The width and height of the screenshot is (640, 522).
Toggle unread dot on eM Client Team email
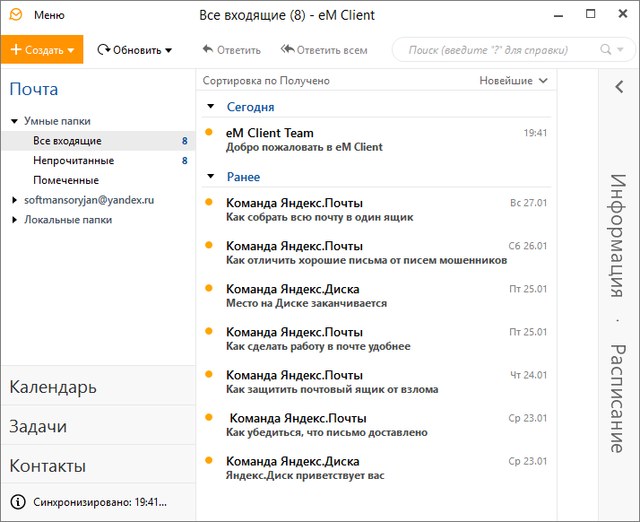[x=209, y=132]
